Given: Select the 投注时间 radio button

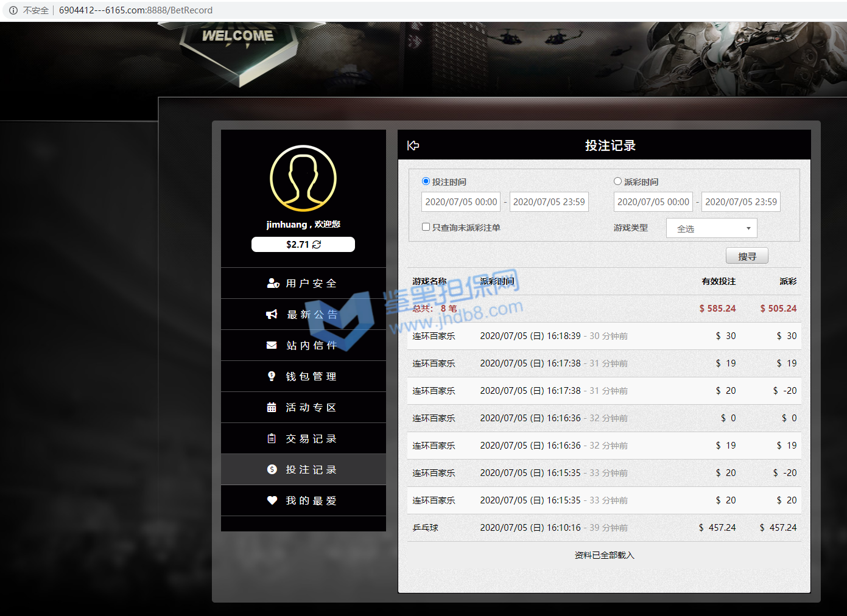Looking at the screenshot, I should [x=426, y=181].
